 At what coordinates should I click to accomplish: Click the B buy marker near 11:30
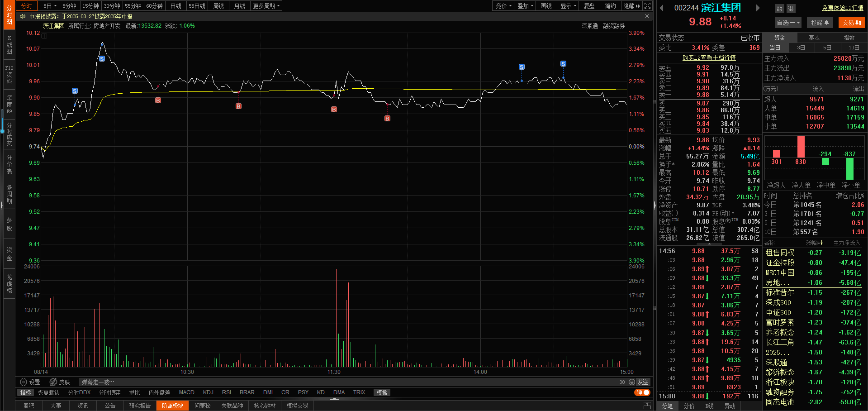coord(334,110)
